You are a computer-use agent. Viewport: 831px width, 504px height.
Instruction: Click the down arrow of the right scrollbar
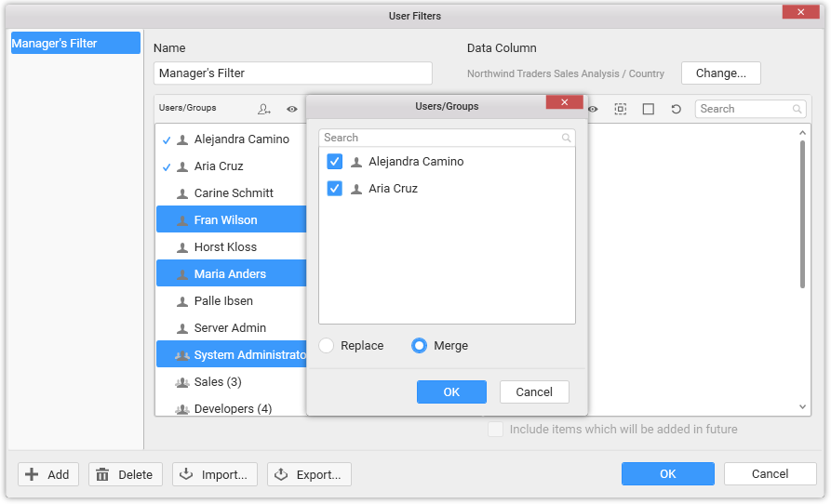click(804, 406)
